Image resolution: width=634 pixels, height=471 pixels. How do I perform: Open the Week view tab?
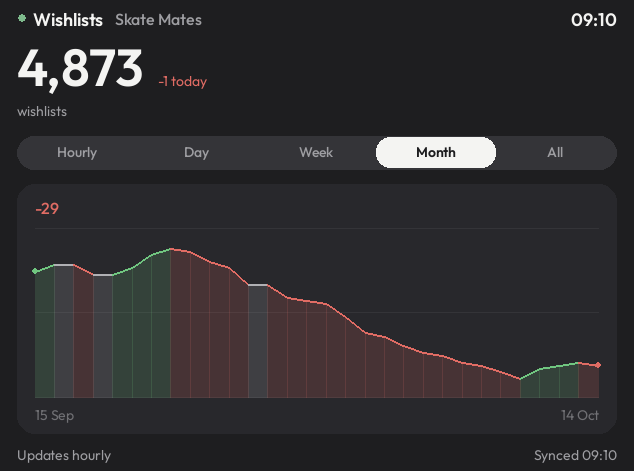pyautogui.click(x=316, y=152)
